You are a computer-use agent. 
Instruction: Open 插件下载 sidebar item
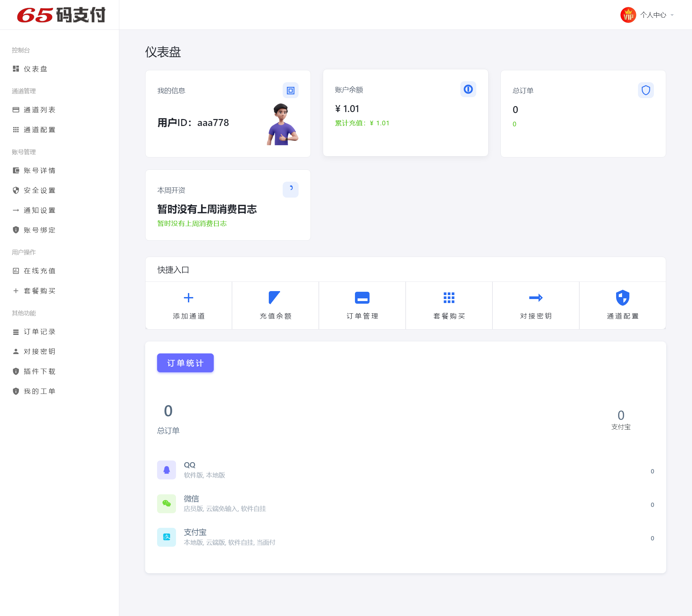[39, 371]
